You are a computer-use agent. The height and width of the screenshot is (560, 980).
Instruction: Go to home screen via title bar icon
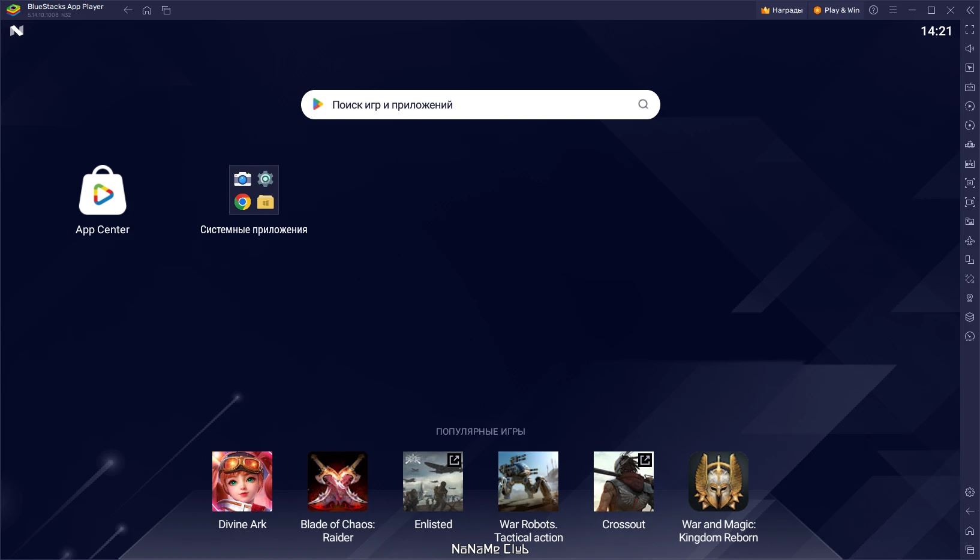click(x=147, y=10)
